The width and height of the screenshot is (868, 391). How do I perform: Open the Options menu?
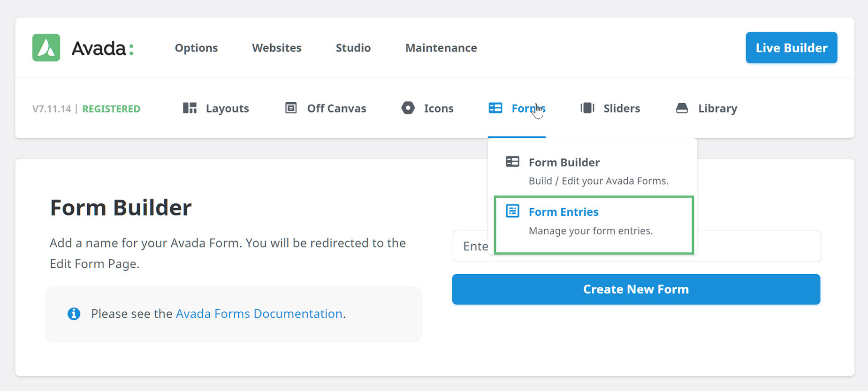(196, 48)
